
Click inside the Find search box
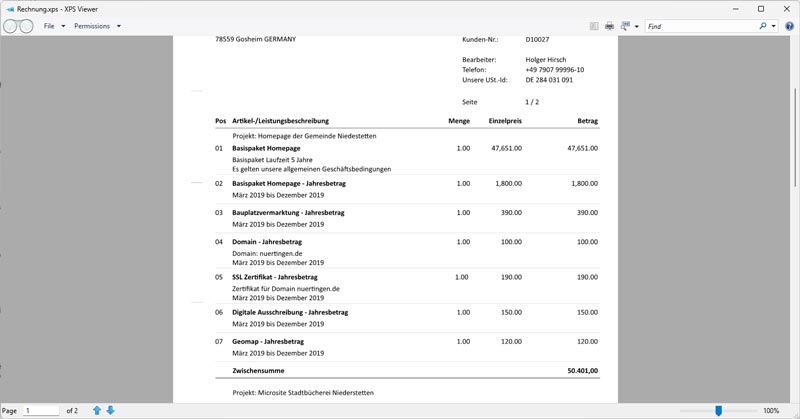coord(700,26)
